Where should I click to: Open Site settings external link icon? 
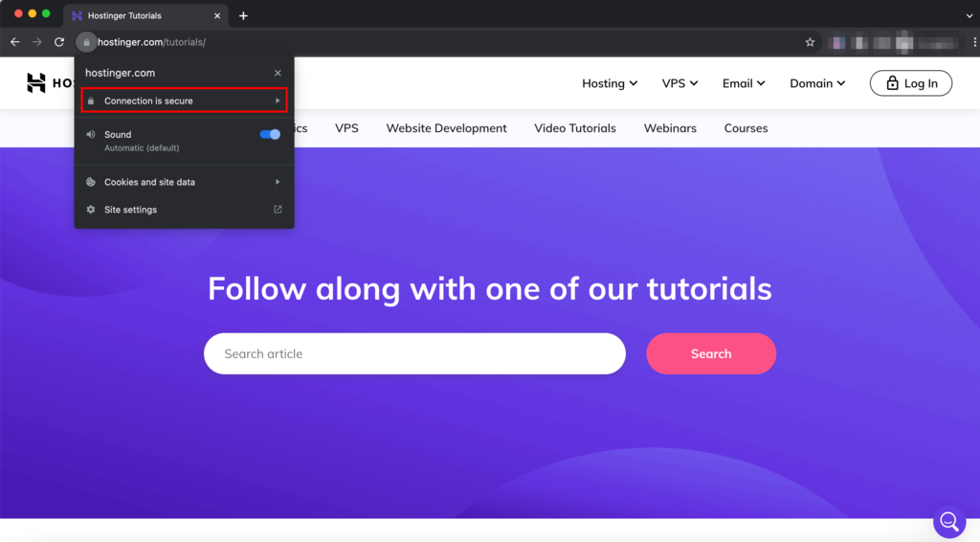click(278, 210)
